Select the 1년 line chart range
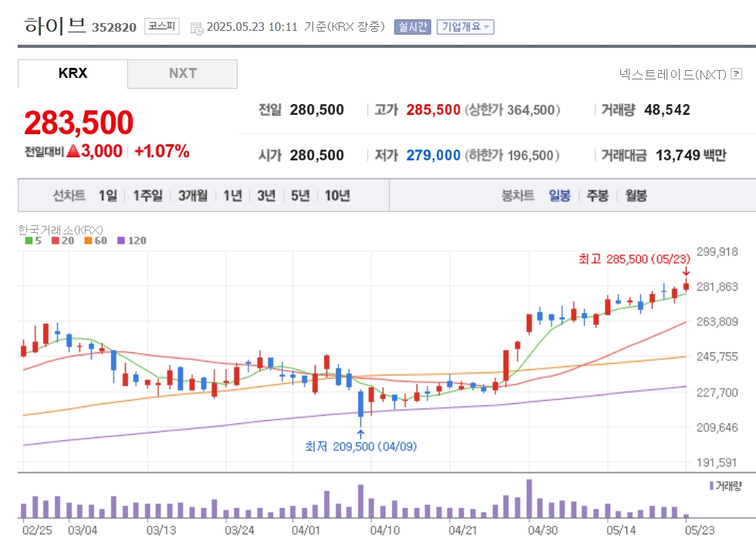 coord(232,195)
